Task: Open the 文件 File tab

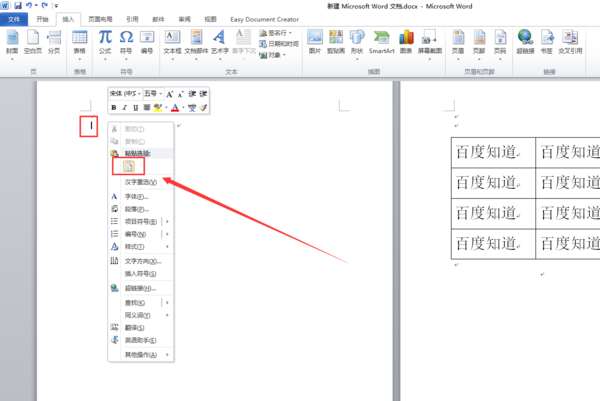Action: click(x=14, y=20)
